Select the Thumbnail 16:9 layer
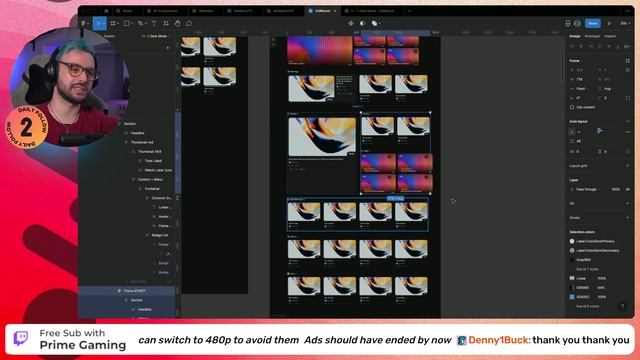 (x=149, y=151)
